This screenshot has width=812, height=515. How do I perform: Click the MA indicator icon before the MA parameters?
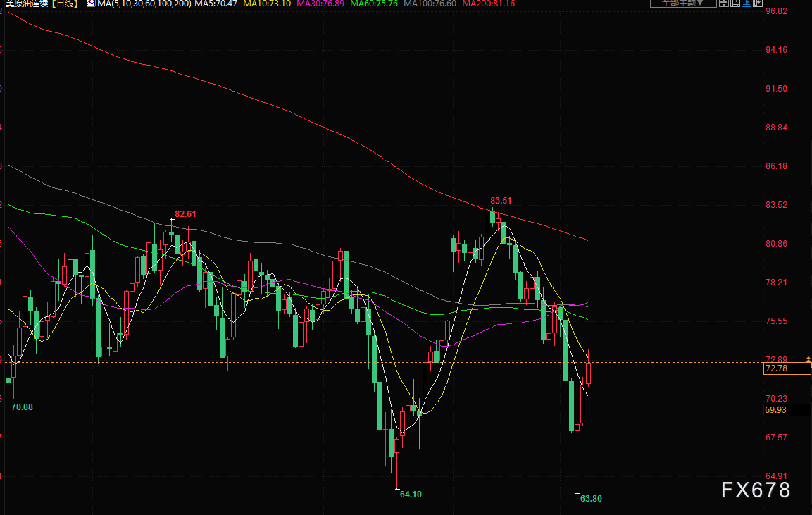tap(91, 3)
